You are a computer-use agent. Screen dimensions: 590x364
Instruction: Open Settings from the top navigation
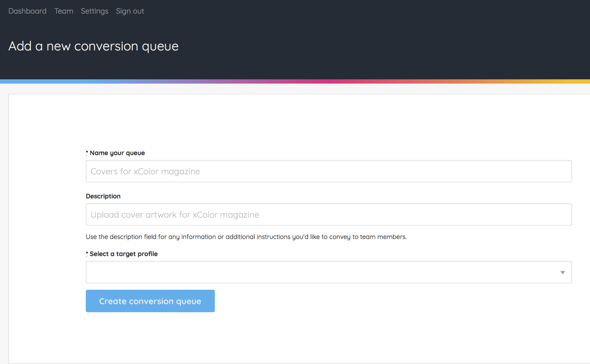(94, 11)
